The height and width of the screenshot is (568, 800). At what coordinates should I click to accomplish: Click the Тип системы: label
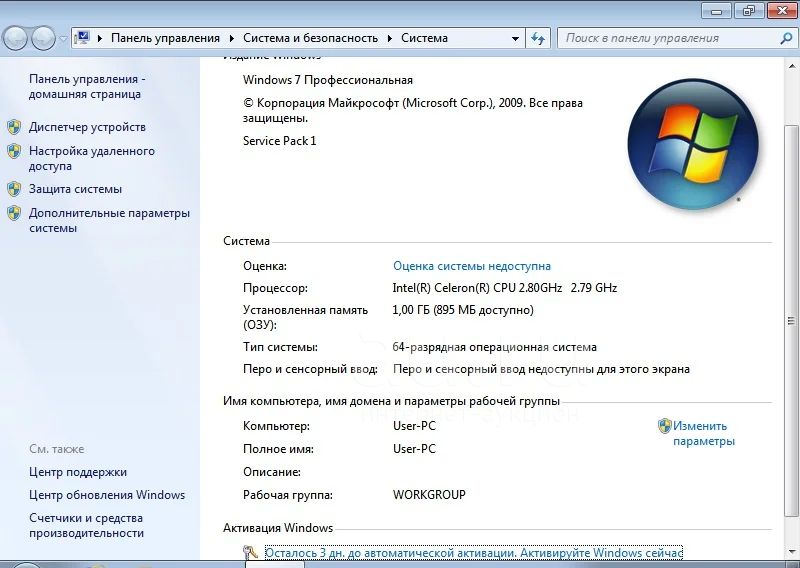[x=281, y=348]
